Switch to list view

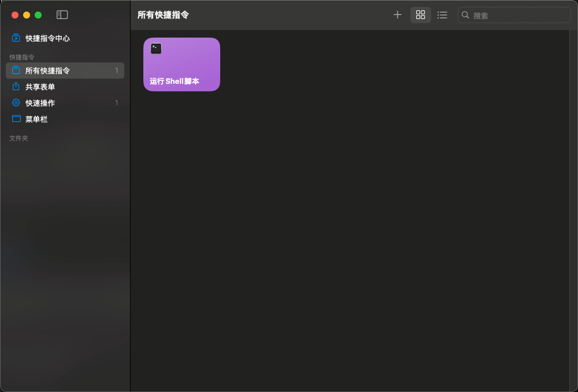click(x=442, y=15)
